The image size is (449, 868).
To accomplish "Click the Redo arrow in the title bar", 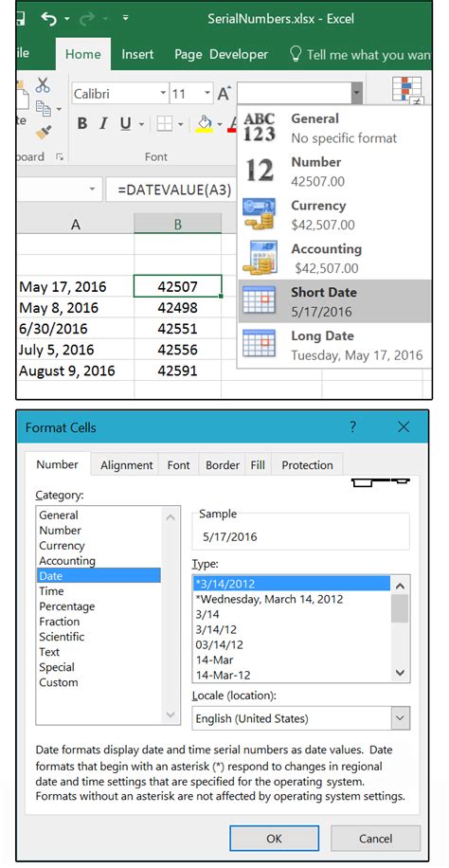I will [x=87, y=18].
